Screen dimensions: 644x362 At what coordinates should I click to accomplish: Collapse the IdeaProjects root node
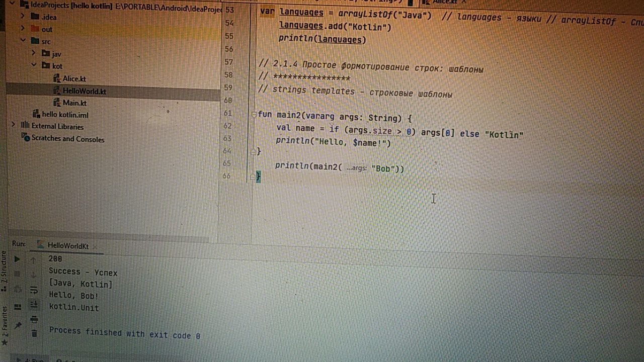pyautogui.click(x=12, y=4)
